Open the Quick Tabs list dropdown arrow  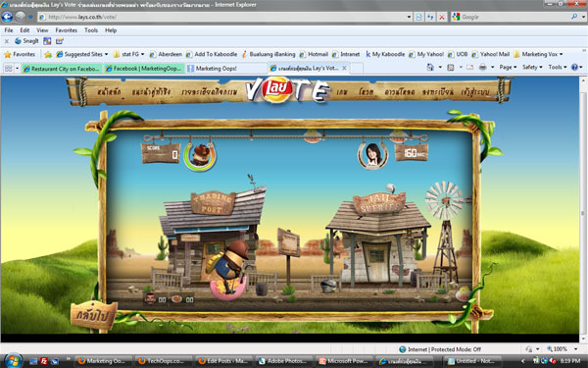coord(17,69)
